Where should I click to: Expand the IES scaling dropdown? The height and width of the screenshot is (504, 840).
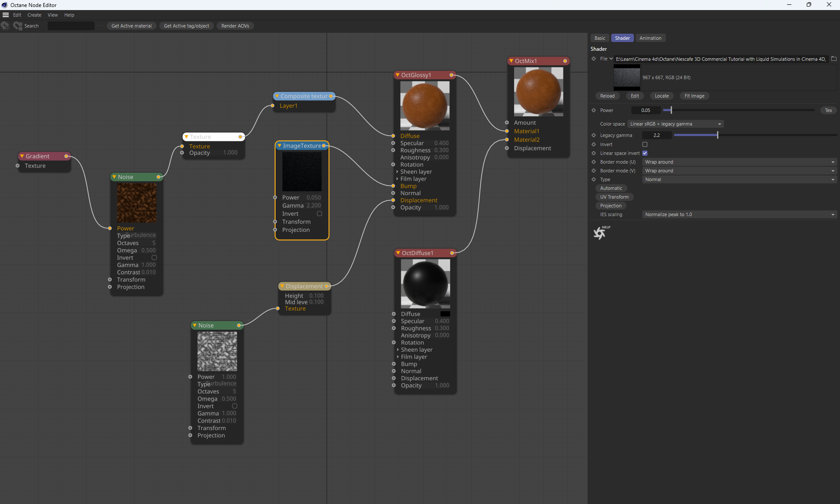tap(739, 214)
